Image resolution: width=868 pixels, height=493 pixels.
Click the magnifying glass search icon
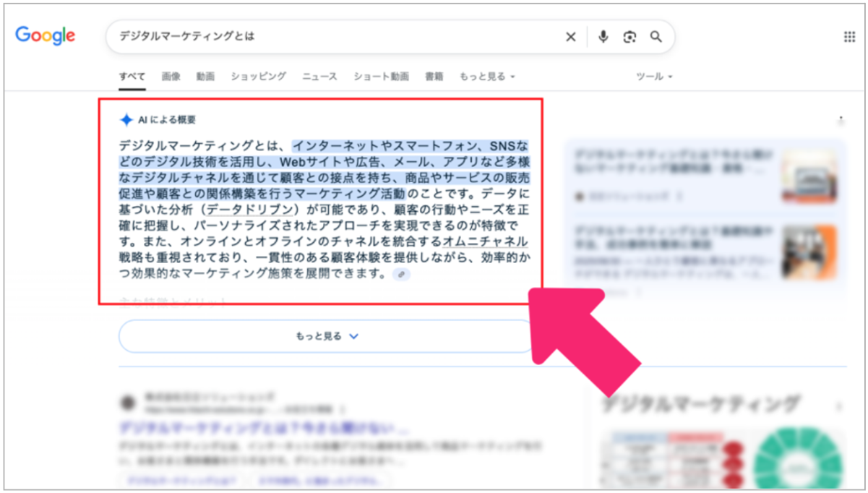(x=656, y=37)
